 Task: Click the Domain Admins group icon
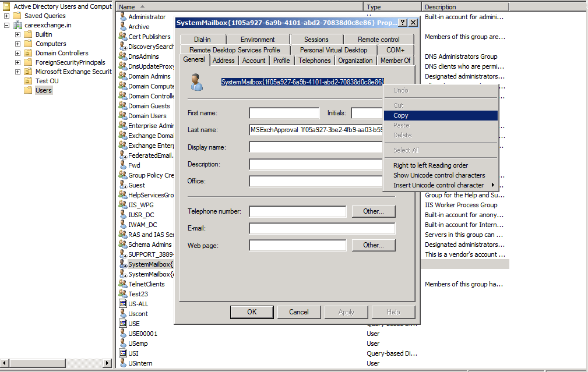(122, 76)
